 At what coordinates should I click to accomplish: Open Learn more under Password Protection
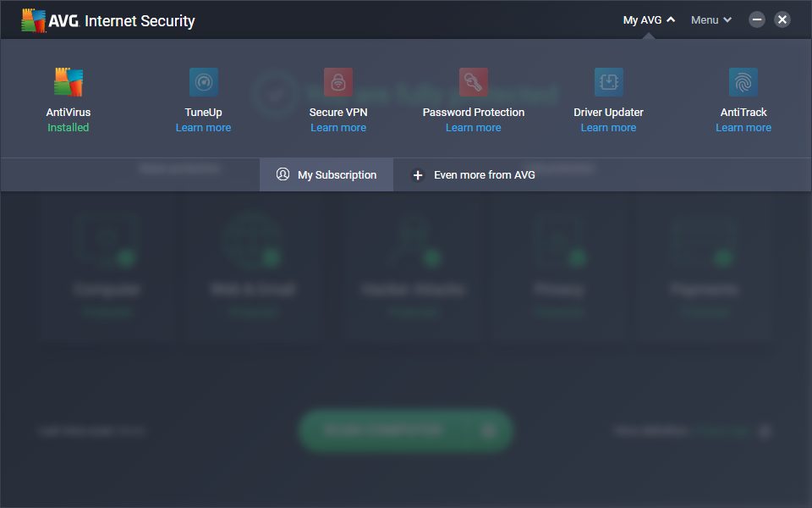[474, 128]
